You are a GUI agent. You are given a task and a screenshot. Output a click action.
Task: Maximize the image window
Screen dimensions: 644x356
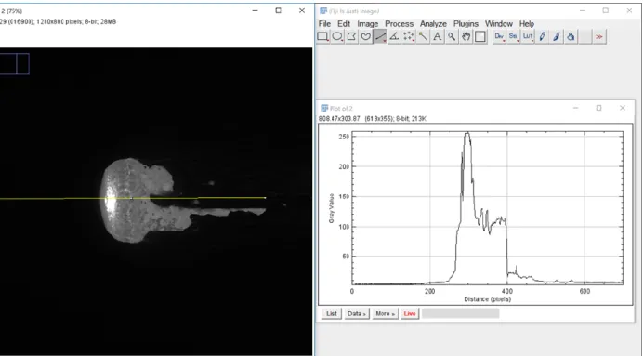pyautogui.click(x=279, y=10)
